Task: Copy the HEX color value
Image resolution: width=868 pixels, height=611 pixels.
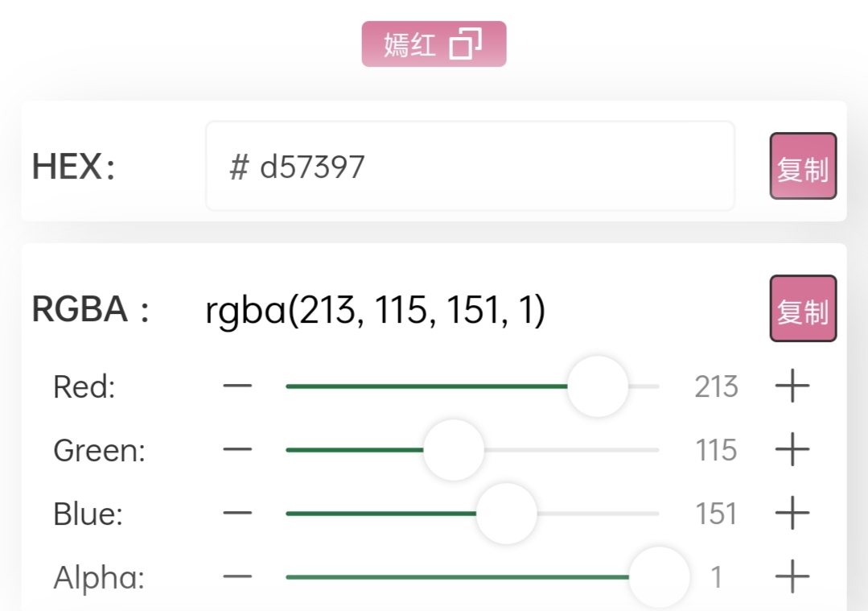Action: tap(803, 167)
